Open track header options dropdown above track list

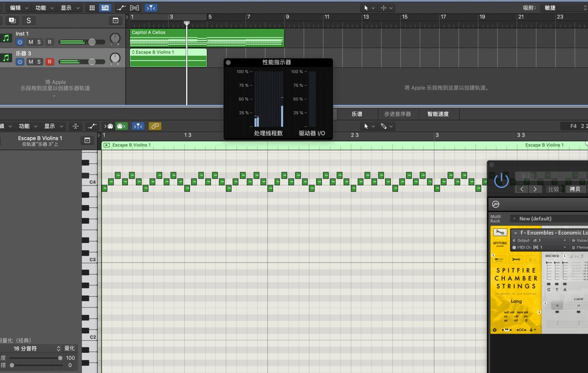point(115,21)
